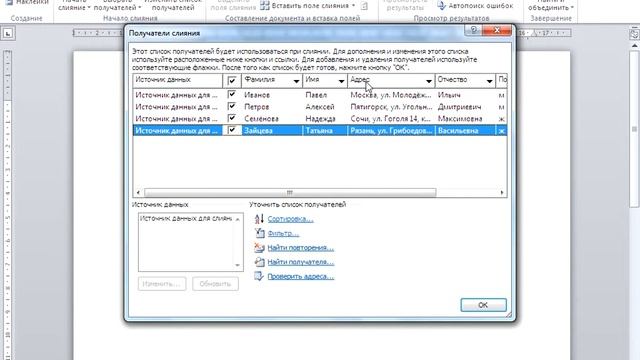Click the Sort (Сортировка) icon
Image resolution: width=640 pixels, height=360 pixels.
pyautogui.click(x=259, y=219)
